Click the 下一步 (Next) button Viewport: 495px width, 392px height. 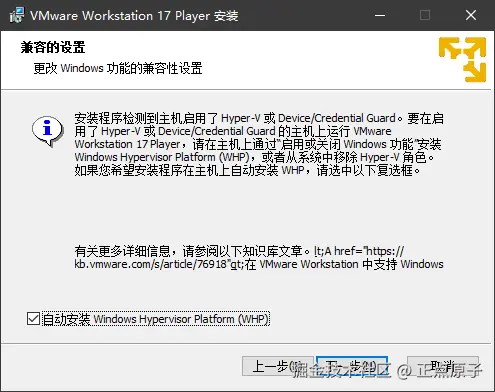click(x=352, y=366)
